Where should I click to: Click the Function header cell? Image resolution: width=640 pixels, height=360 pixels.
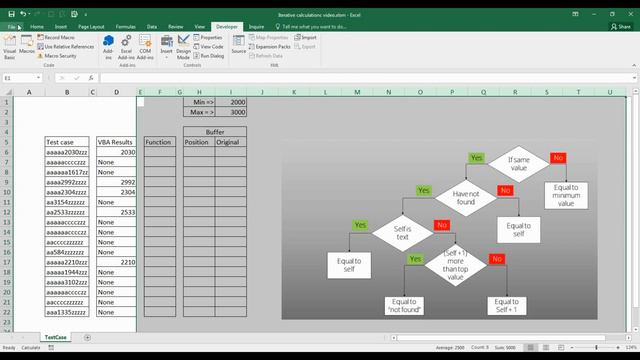(160, 142)
